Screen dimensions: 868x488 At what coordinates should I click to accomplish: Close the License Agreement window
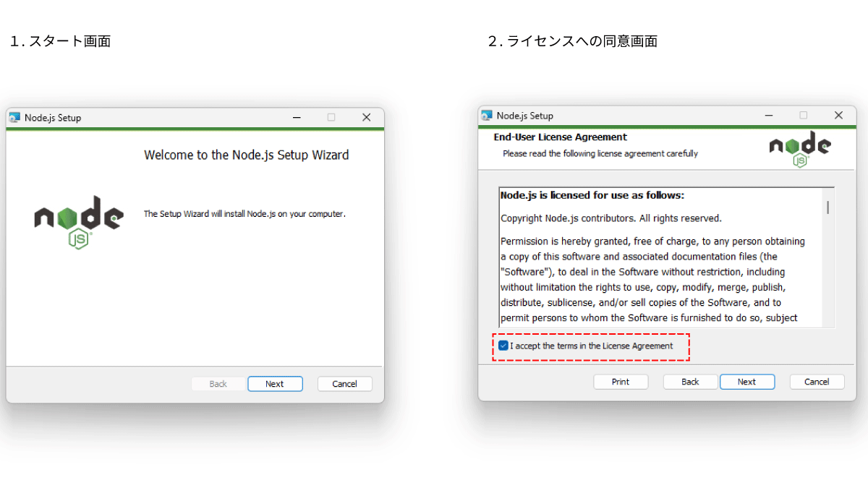[x=838, y=116]
